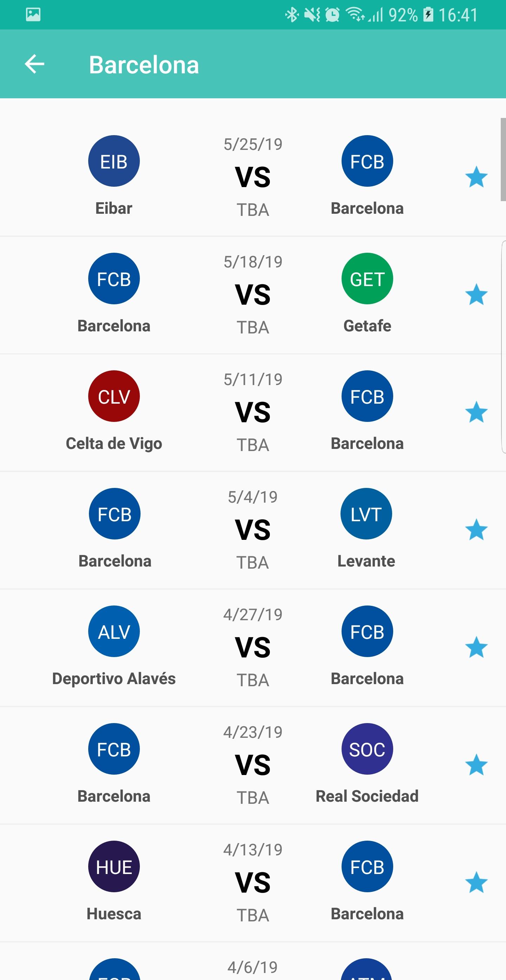Toggle favorite star for Barcelona vs Getafe

click(x=476, y=295)
